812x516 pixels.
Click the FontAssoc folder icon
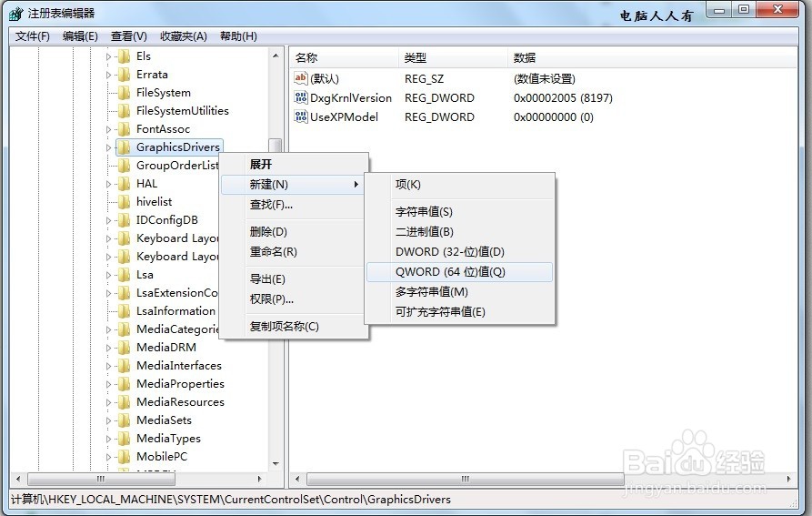click(x=124, y=129)
